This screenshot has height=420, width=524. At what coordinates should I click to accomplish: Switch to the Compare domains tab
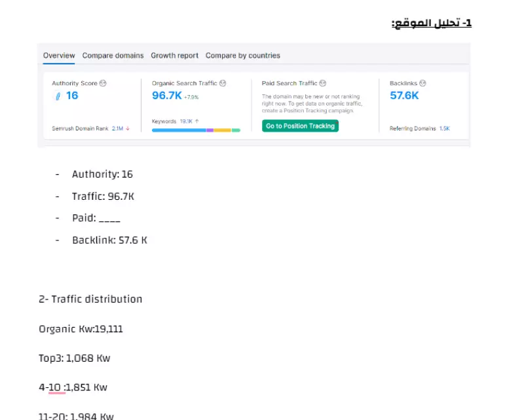114,55
